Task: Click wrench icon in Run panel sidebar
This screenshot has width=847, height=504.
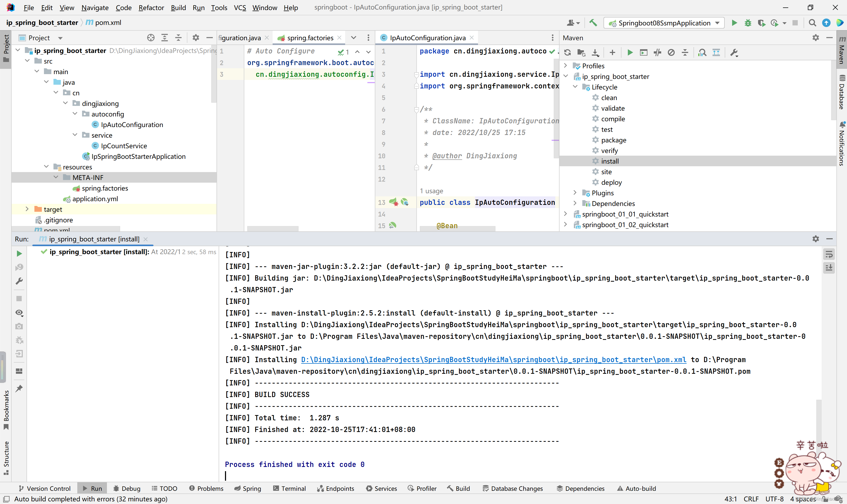Action: [x=19, y=281]
